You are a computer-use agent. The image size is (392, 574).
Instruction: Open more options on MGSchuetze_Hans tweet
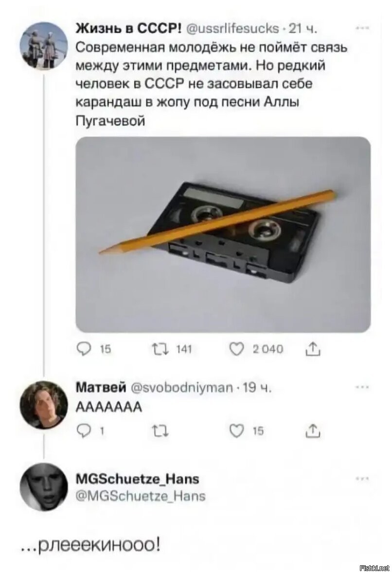[x=362, y=478]
